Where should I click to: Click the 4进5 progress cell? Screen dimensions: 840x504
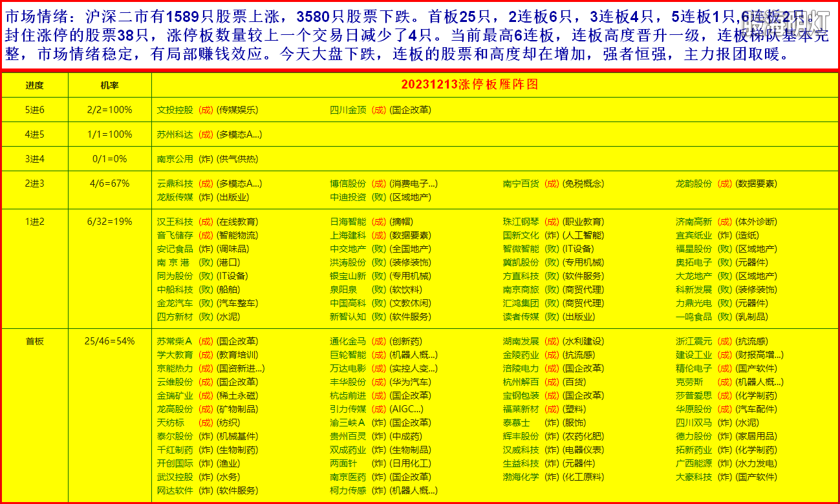[35, 134]
